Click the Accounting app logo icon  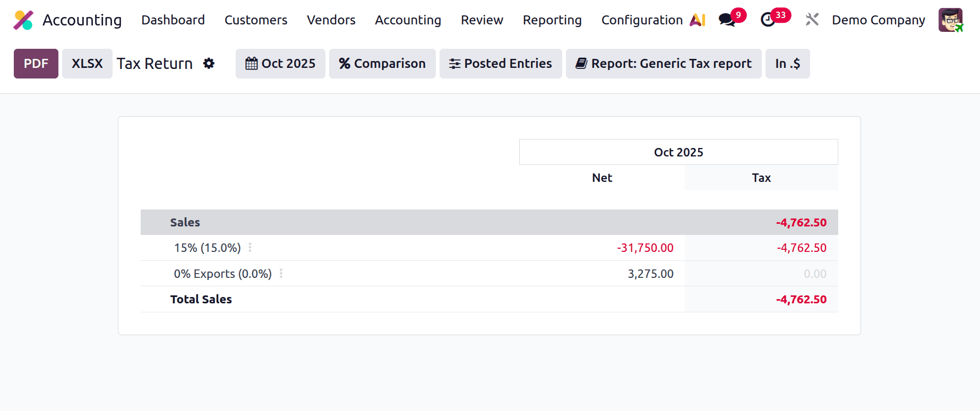(23, 20)
